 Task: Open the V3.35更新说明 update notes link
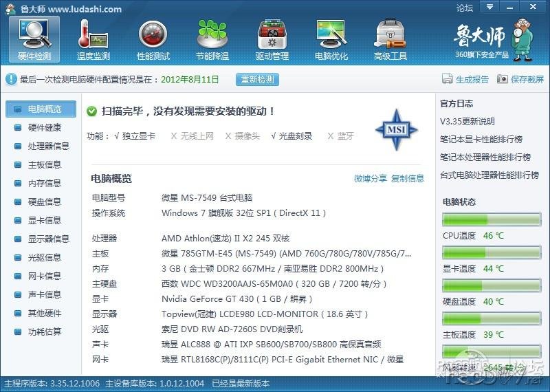[x=467, y=122]
